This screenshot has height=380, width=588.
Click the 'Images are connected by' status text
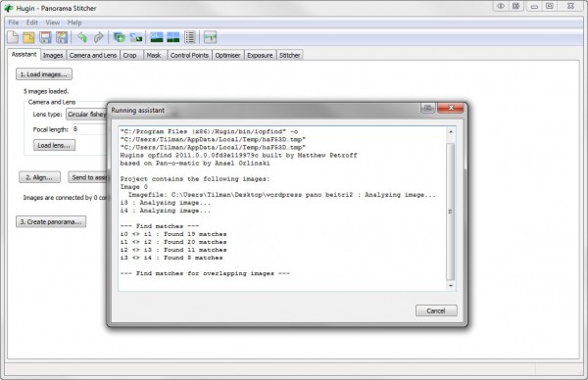pyautogui.click(x=66, y=198)
